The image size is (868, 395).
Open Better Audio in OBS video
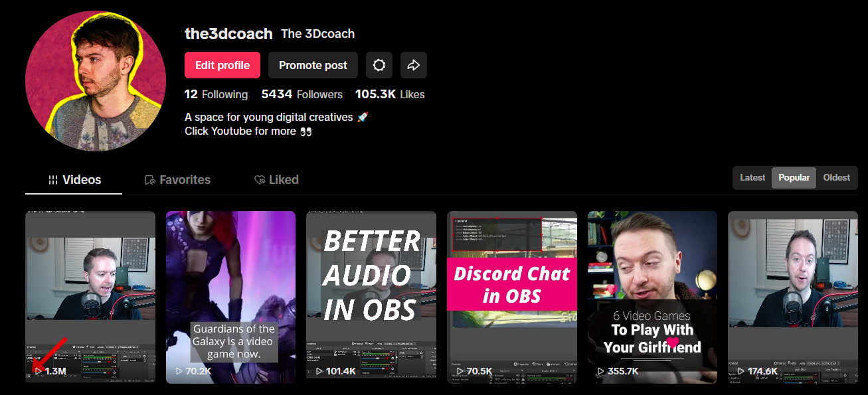(371, 297)
